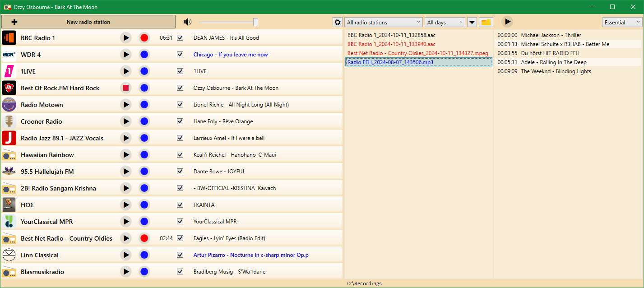Viewport: 644px width, 288px height.
Task: Click the BBC Radio 1 logo
Action: pos(9,38)
